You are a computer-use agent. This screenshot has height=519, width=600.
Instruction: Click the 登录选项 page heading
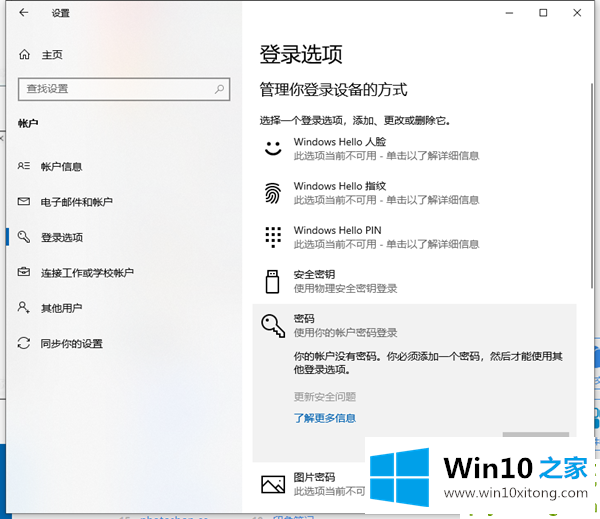(x=301, y=54)
